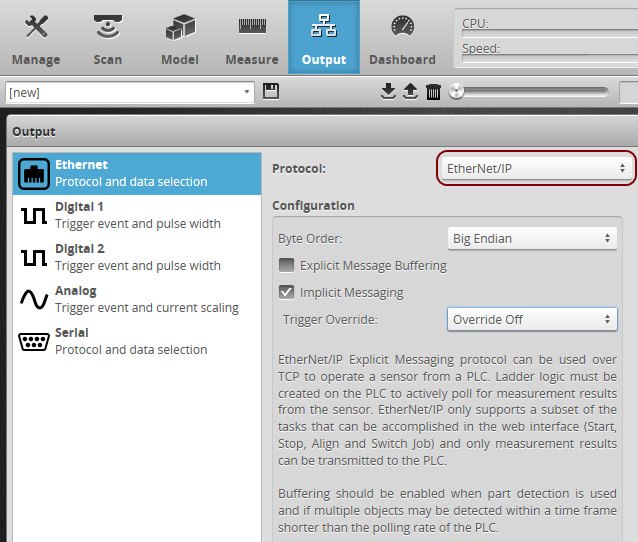Image resolution: width=638 pixels, height=542 pixels.
Task: Select Analog output category
Action: click(x=137, y=299)
